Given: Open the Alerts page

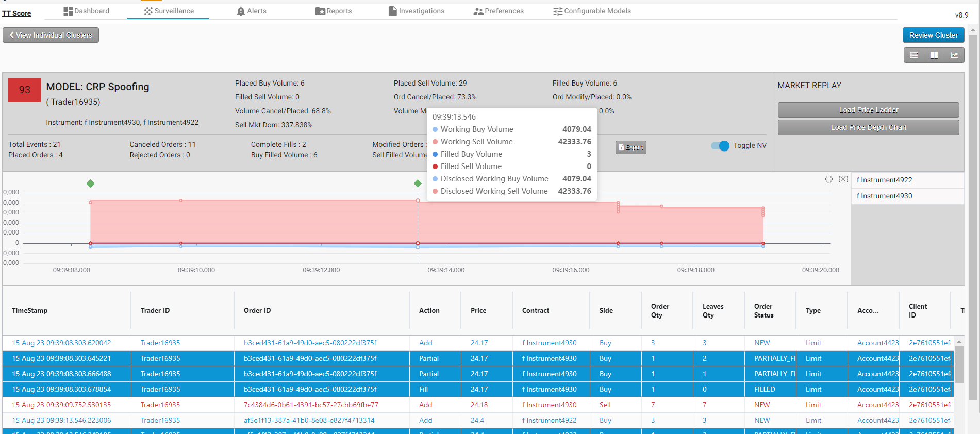Looking at the screenshot, I should [251, 11].
